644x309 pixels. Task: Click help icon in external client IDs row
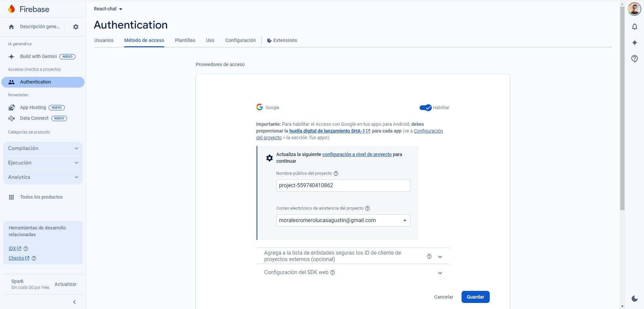pos(429,256)
